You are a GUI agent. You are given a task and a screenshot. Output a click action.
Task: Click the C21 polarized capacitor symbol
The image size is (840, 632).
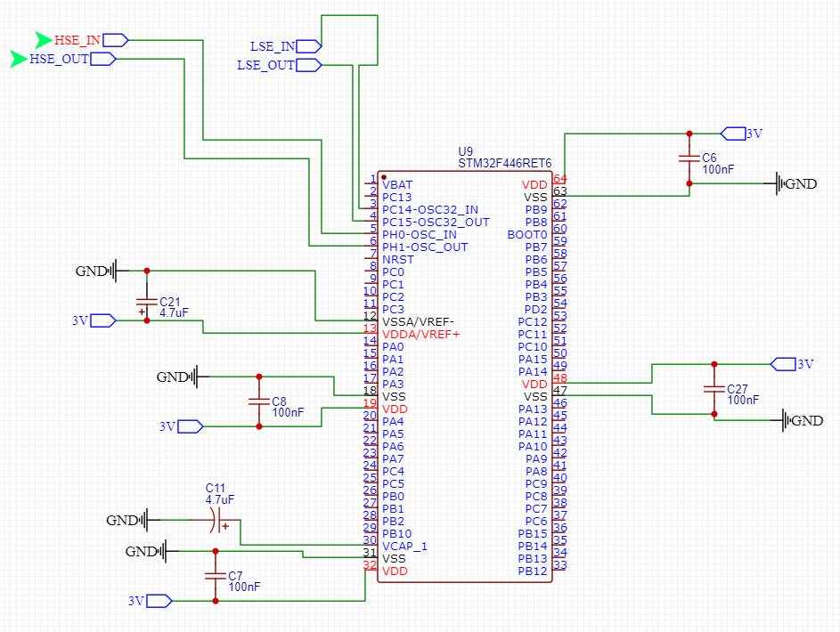pos(146,303)
